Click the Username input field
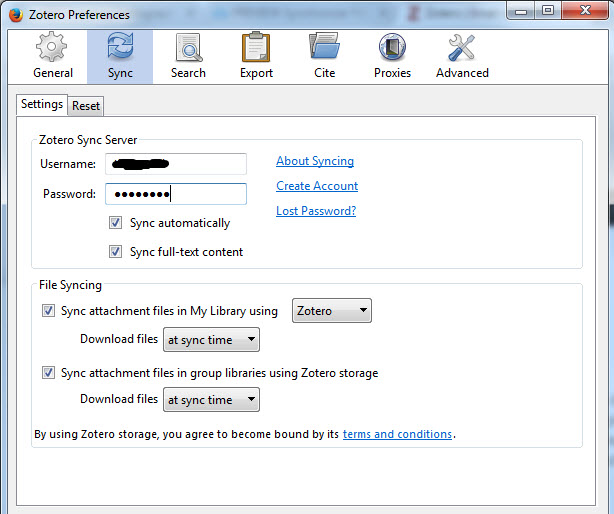Screen dimensions: 614x514 176,164
